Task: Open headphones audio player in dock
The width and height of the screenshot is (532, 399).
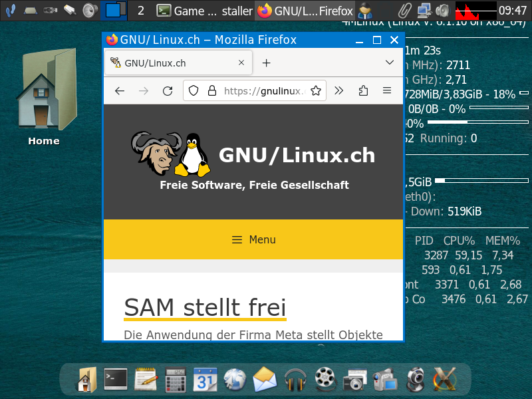Action: pyautogui.click(x=295, y=380)
